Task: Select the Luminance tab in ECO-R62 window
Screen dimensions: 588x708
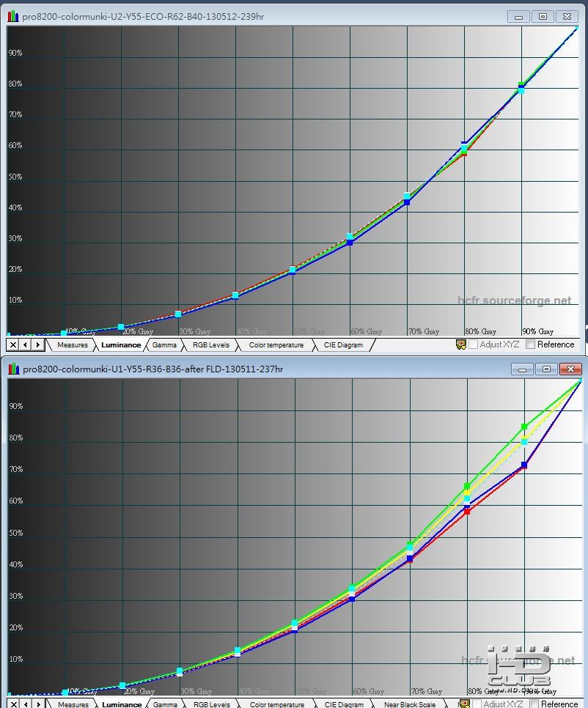Action: coord(120,345)
